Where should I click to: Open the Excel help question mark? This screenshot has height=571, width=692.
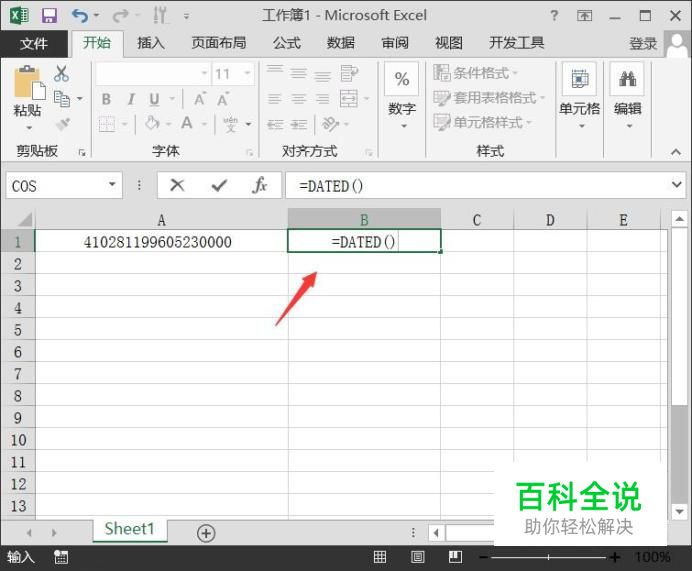pos(554,16)
